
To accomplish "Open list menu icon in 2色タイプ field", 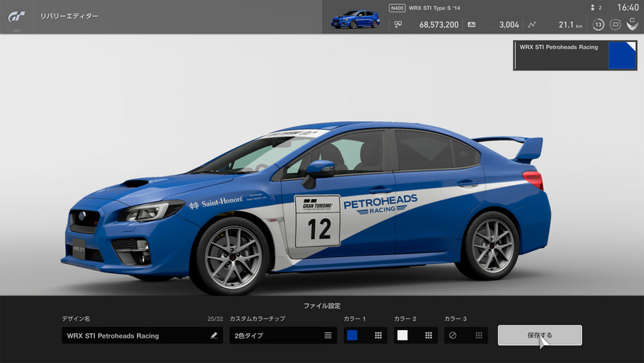I will 328,335.
